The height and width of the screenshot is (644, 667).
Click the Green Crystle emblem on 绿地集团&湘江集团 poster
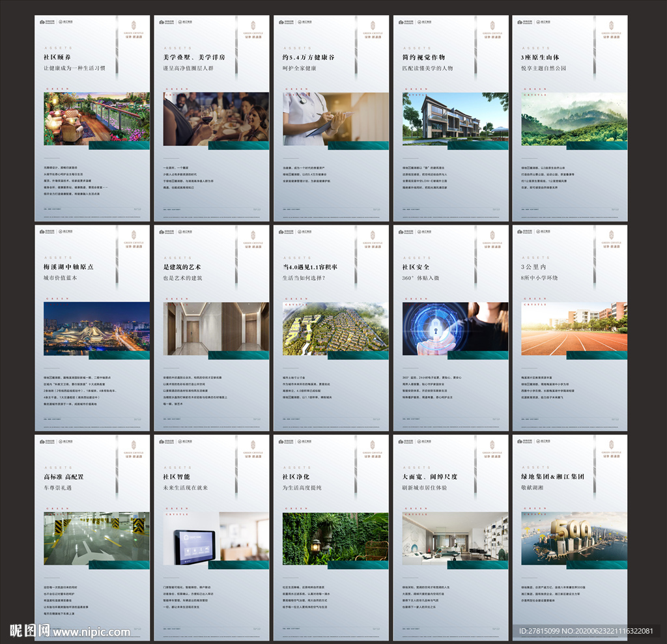click(x=610, y=445)
